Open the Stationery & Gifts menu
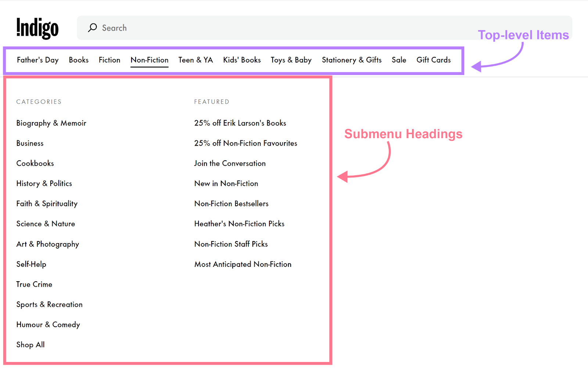This screenshot has width=588, height=372. tap(351, 60)
